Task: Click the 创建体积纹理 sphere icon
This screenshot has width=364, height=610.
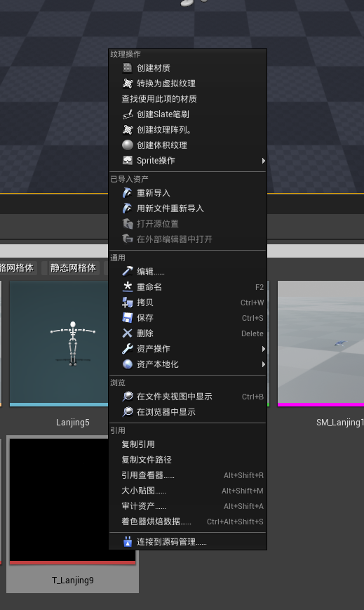Action: tap(127, 145)
